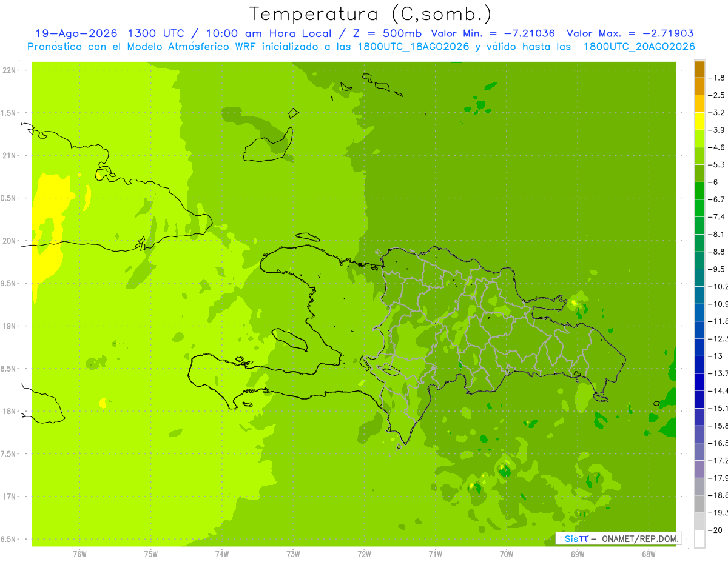The image size is (728, 562).
Task: Pick the gold swatch between -2.5 and -3.2
Action: [699, 104]
